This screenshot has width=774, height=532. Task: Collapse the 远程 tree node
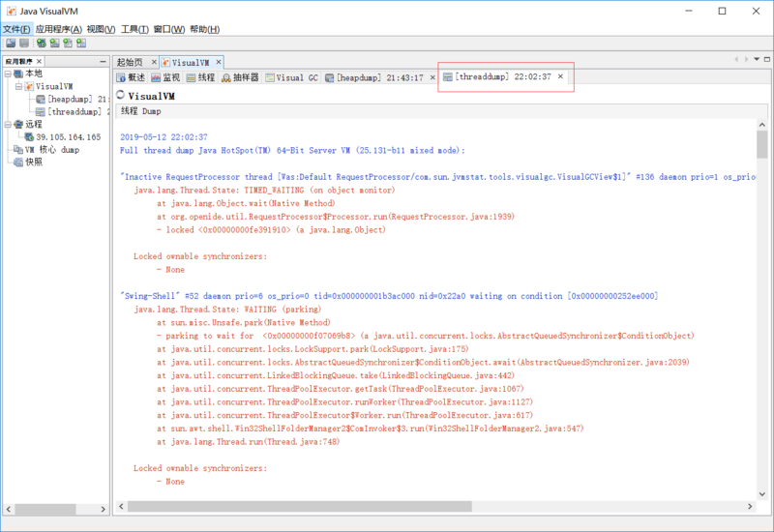(8, 125)
